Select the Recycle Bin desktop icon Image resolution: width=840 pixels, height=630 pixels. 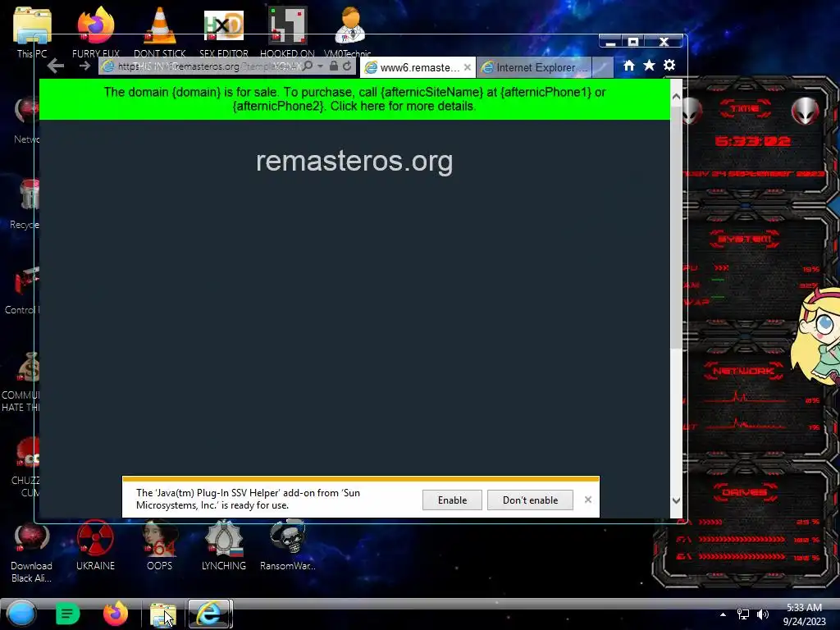coord(27,203)
